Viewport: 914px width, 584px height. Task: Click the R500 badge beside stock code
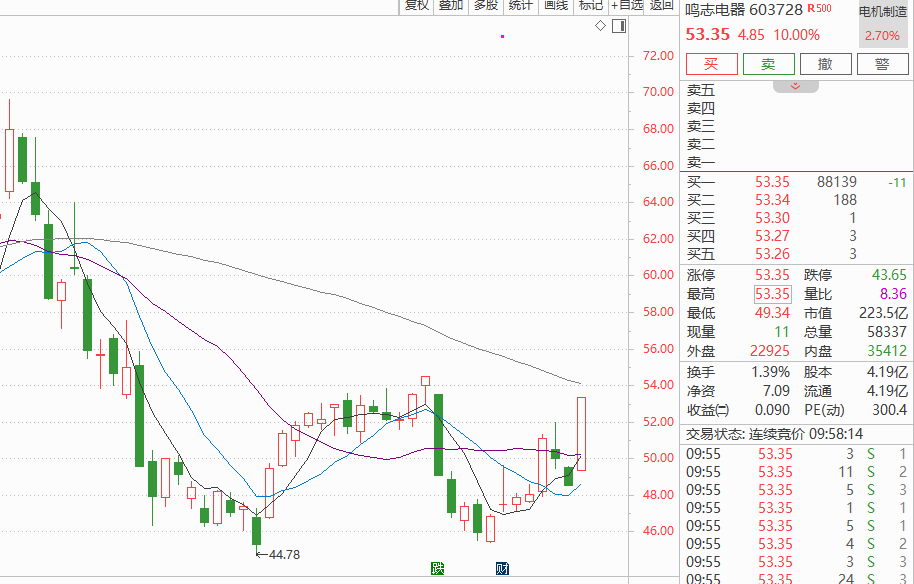coord(819,9)
